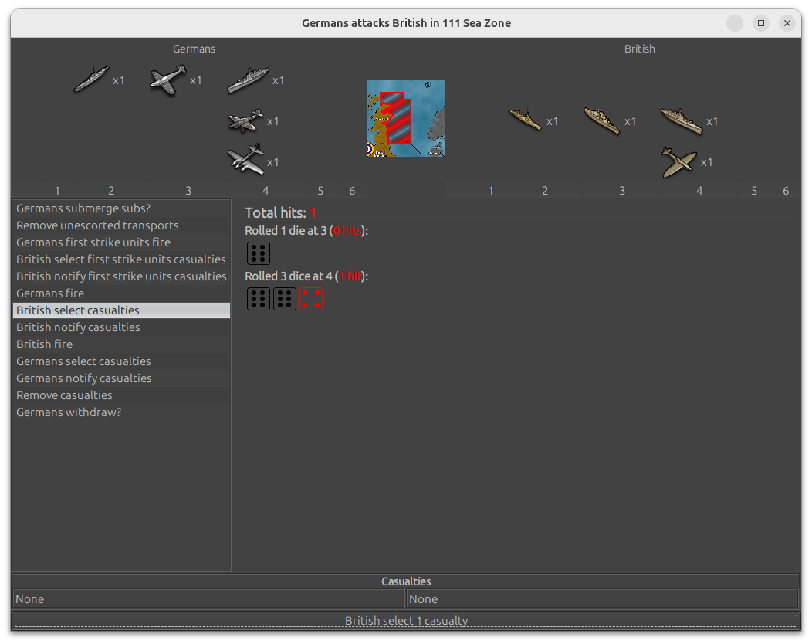This screenshot has width=812, height=644.
Task: Click the German fighter plane icon
Action: pos(168,80)
